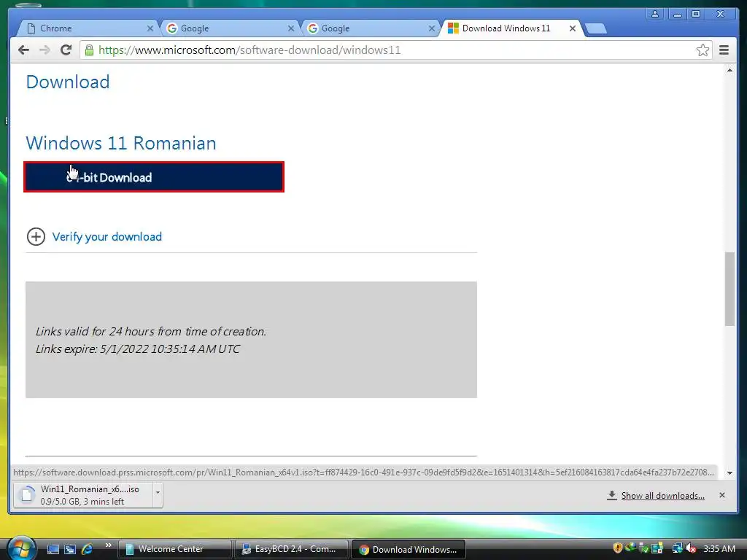The image size is (747, 560).
Task: Open the Chrome user profile button
Action: tap(655, 14)
